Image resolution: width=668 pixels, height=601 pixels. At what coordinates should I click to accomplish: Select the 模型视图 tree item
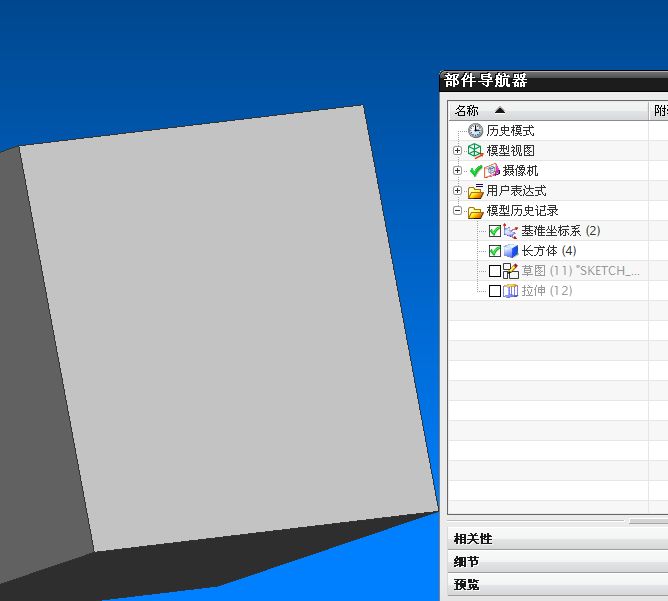tap(510, 150)
